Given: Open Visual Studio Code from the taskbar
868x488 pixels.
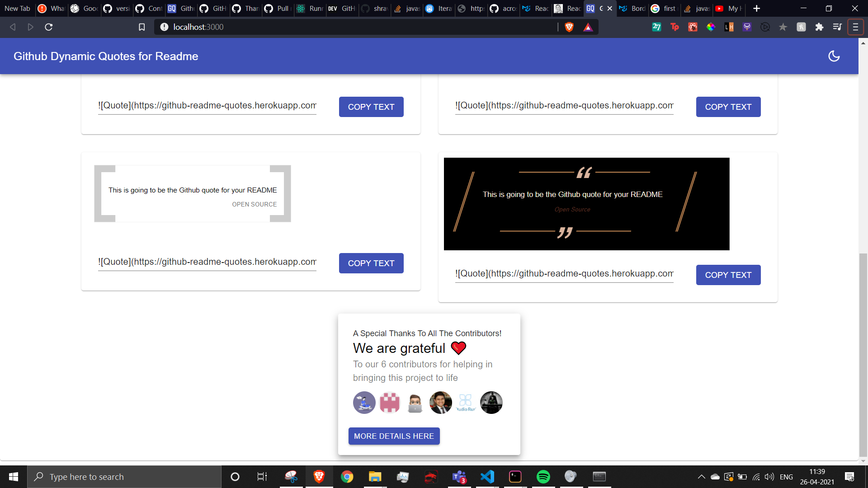Looking at the screenshot, I should [x=487, y=477].
